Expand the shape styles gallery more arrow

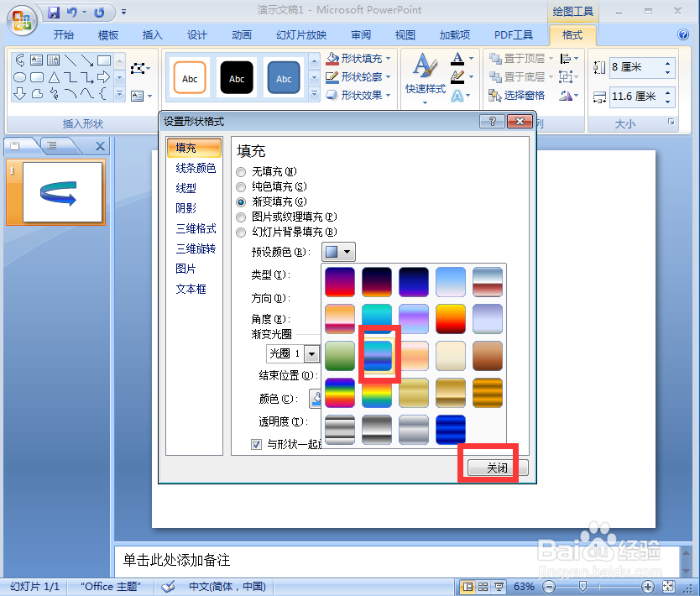coord(314,94)
